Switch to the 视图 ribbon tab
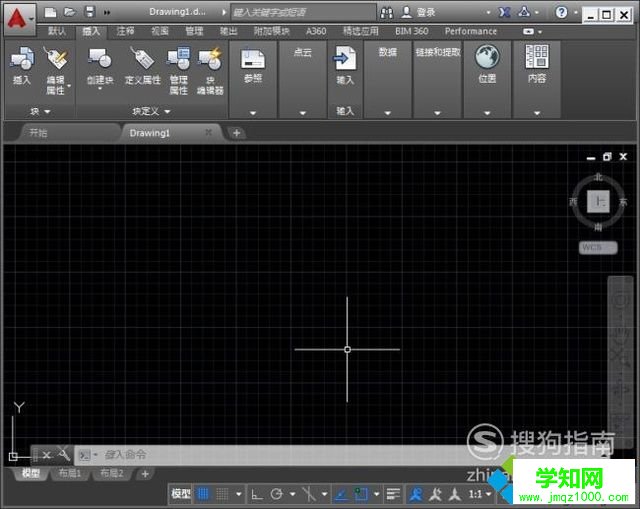640x509 pixels. point(160,31)
